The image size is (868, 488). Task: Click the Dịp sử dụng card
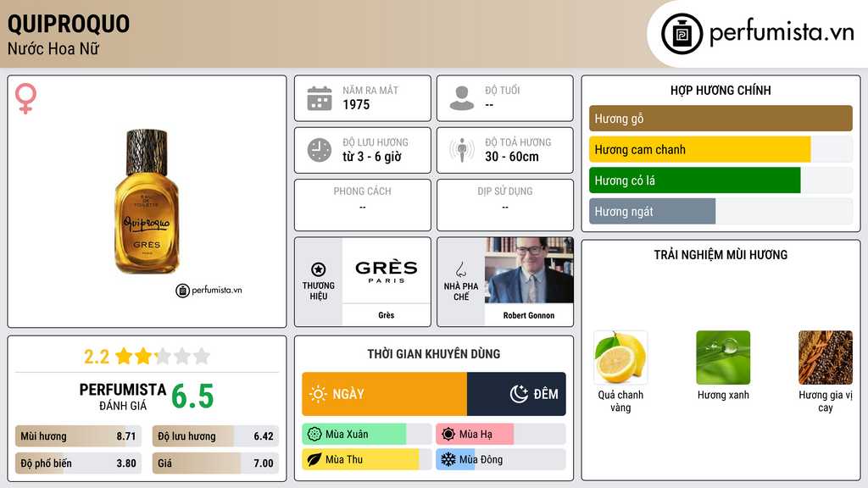(x=505, y=205)
